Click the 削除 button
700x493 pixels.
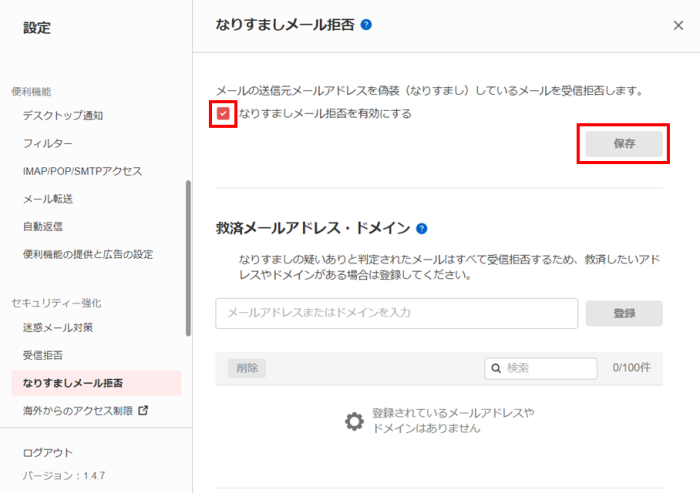[246, 368]
